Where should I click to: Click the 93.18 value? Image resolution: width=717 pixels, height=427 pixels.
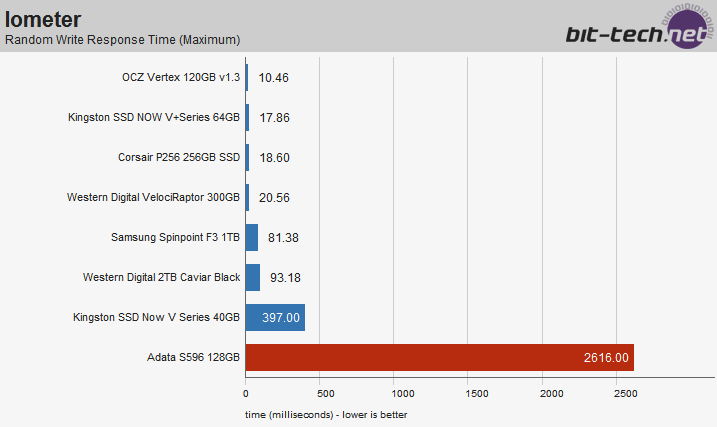(285, 278)
